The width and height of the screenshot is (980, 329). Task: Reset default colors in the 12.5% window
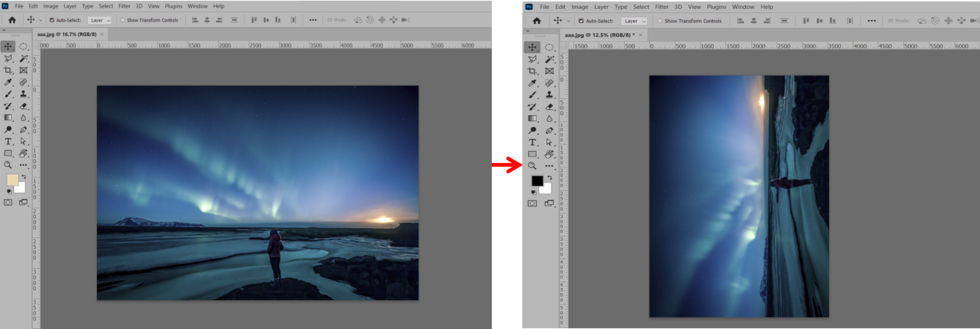click(x=533, y=192)
